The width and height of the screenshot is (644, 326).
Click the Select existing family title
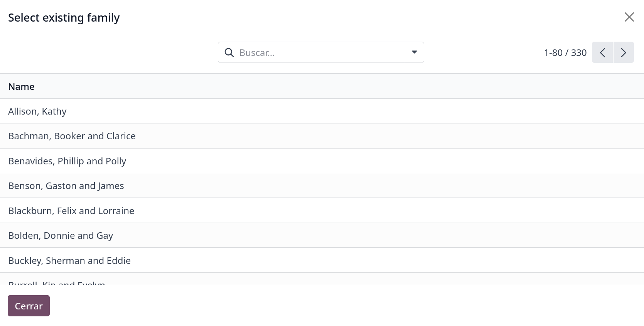(64, 18)
